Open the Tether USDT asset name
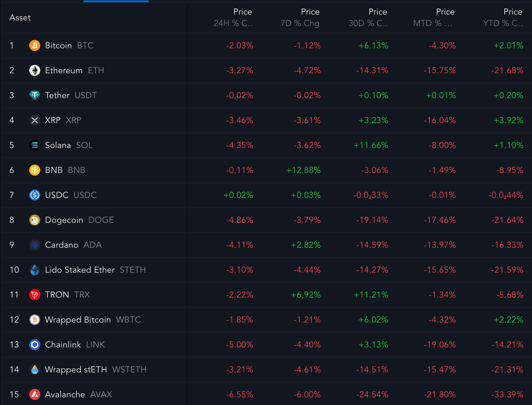The image size is (532, 405). 71,95
